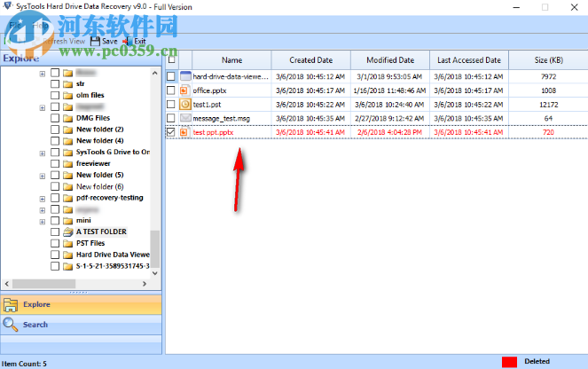Check the select-all checkbox in header
588x369 pixels.
171,59
